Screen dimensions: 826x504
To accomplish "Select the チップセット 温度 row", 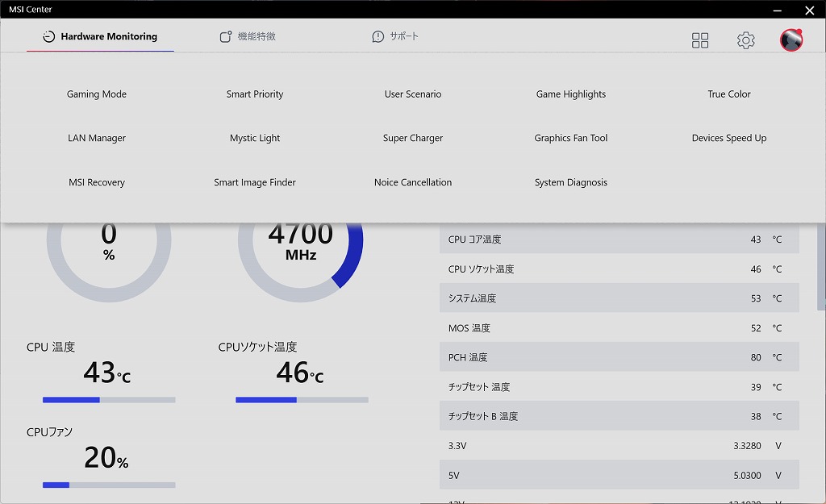I will point(619,386).
